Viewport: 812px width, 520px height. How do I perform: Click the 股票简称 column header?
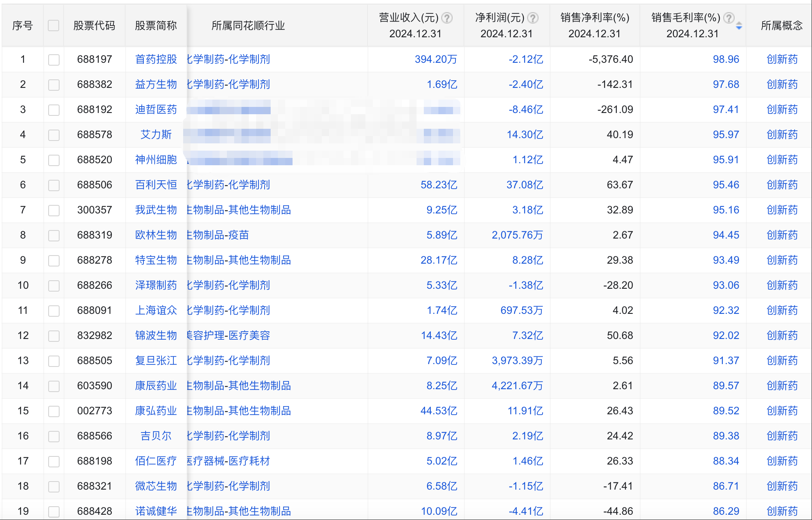click(156, 26)
